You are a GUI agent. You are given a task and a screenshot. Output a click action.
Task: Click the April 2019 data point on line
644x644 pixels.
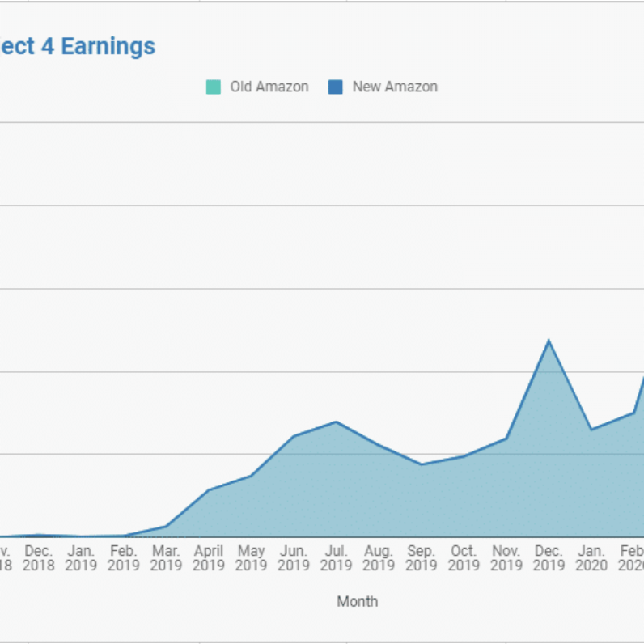click(209, 489)
